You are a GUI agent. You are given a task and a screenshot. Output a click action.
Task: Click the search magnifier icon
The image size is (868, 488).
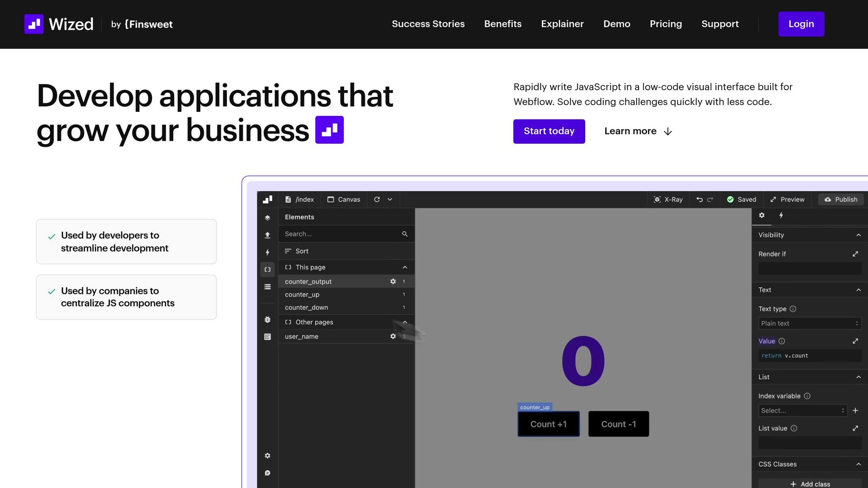[405, 234]
